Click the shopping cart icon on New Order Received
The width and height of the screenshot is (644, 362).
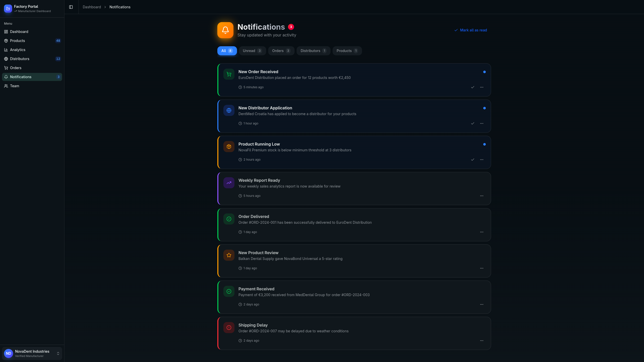pyautogui.click(x=229, y=74)
